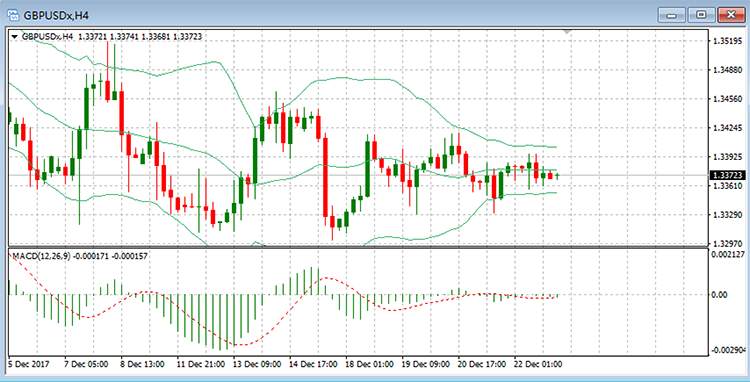Click MACD scale zero level 0.00

point(720,295)
